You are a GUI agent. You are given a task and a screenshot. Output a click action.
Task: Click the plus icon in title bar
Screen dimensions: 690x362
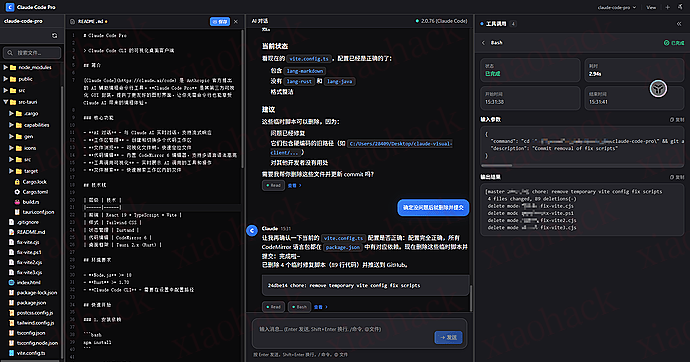click(x=668, y=7)
